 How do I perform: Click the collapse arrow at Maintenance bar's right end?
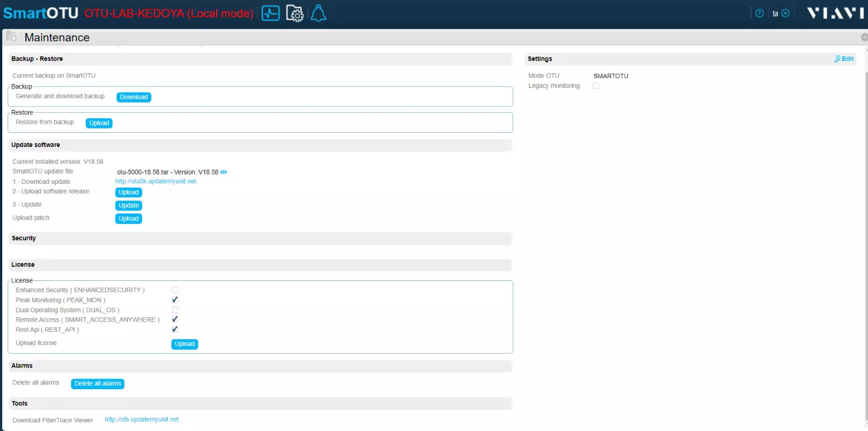click(864, 37)
